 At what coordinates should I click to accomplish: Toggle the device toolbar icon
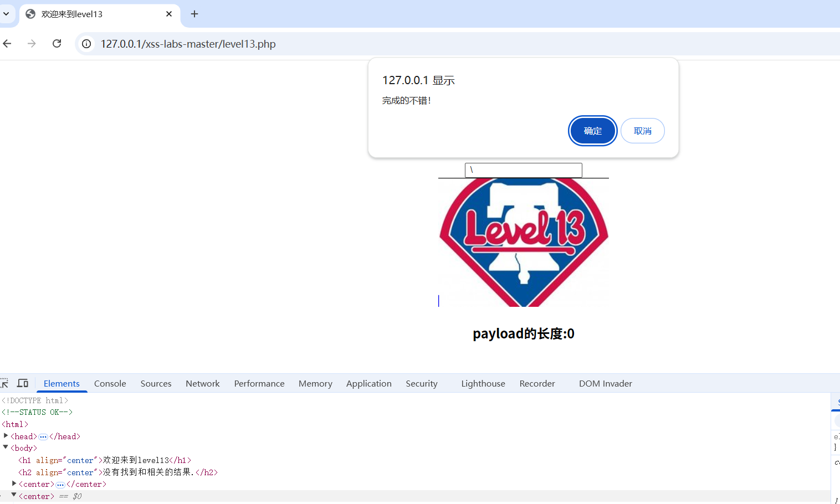tap(23, 383)
